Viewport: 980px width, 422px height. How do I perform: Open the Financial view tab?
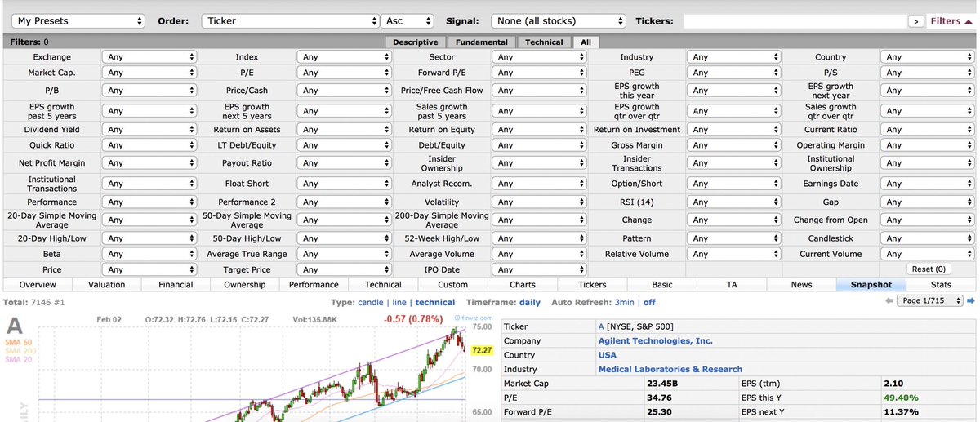point(176,285)
